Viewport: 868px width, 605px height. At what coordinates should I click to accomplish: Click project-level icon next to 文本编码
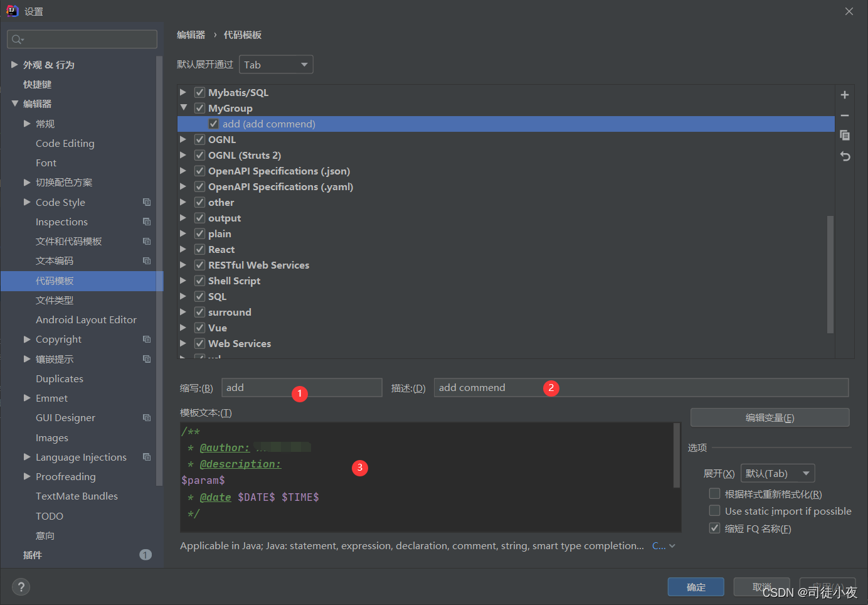pos(147,260)
